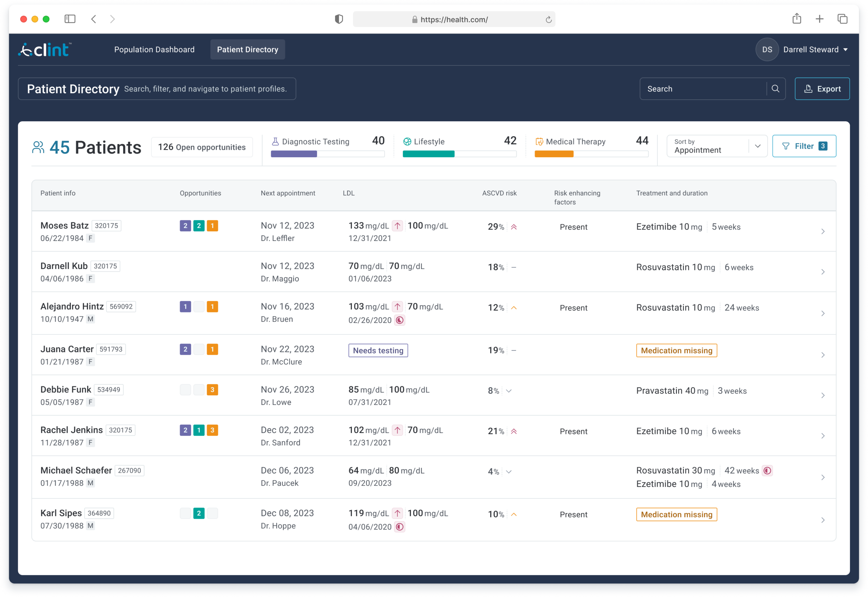Click the search magnifier icon

pos(775,89)
